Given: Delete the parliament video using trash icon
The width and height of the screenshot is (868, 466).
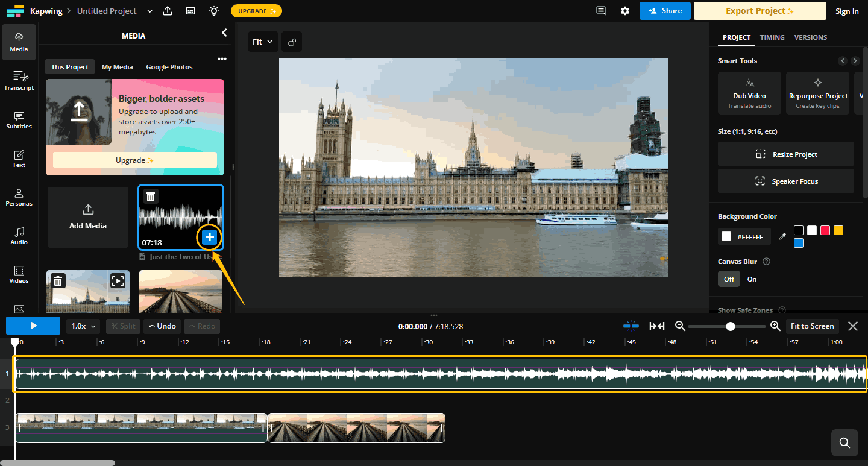Looking at the screenshot, I should (x=58, y=281).
